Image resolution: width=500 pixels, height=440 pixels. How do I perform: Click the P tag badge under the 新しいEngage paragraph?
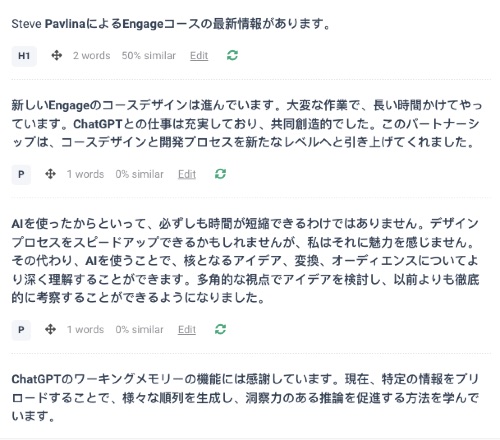pos(21,174)
